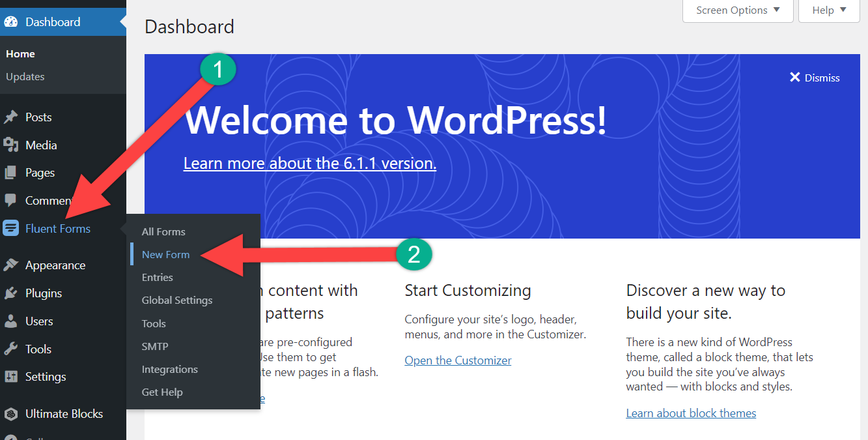The image size is (868, 440).
Task: Click Learn more about the 6.1.1 version
Action: point(310,163)
